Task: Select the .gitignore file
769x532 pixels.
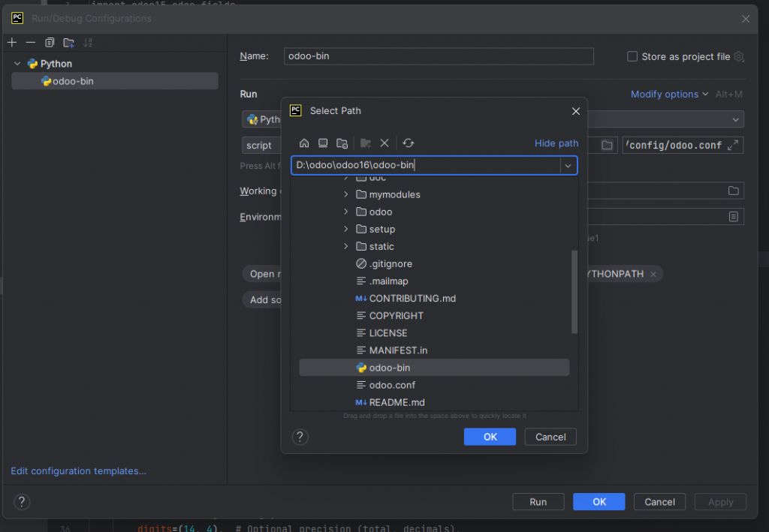Action: click(434, 264)
